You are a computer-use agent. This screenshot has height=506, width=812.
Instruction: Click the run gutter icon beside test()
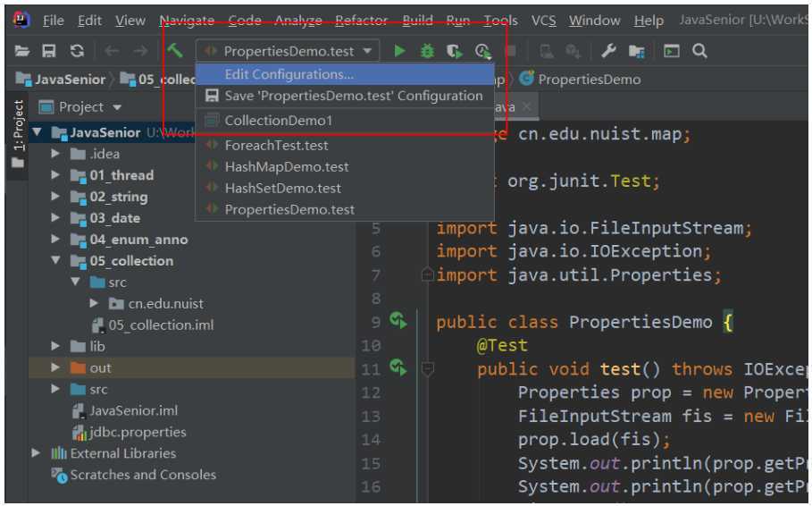click(398, 367)
